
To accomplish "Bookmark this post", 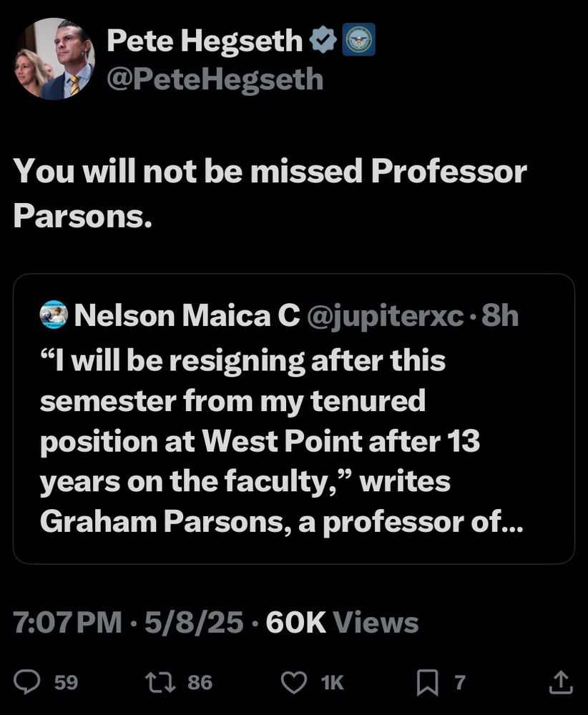I will click(428, 682).
